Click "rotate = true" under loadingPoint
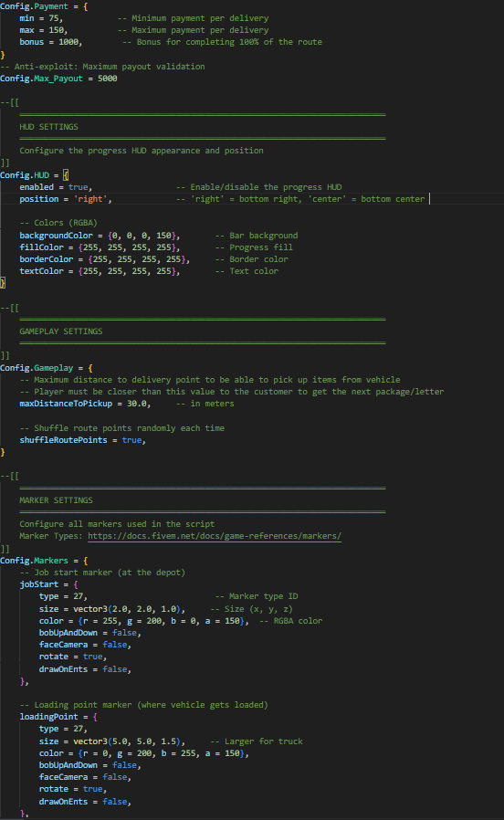Image resolution: width=504 pixels, height=820 pixels. click(73, 789)
